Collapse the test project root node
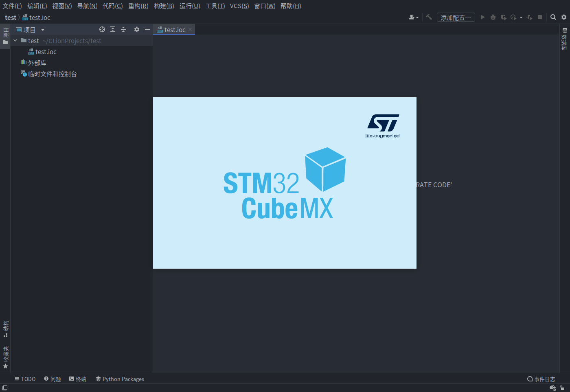 point(15,40)
